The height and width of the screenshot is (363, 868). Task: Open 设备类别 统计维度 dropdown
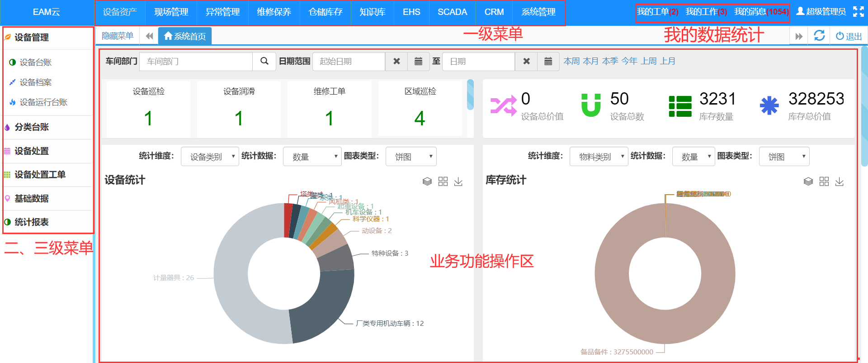click(210, 157)
